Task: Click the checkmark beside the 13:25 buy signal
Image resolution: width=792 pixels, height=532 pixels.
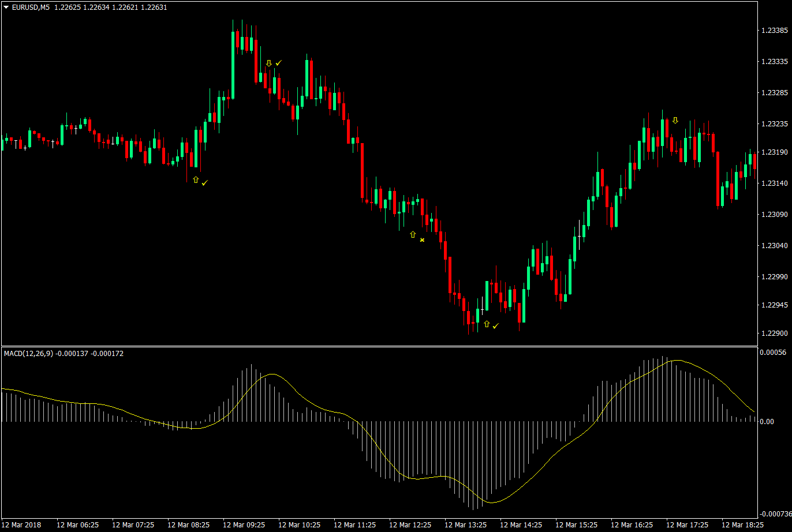Action: pyautogui.click(x=495, y=325)
